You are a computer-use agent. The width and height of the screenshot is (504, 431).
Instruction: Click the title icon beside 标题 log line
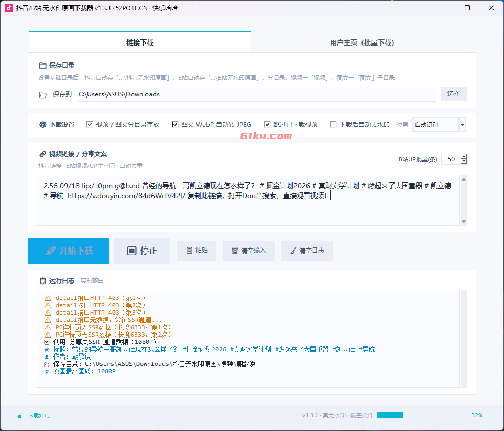[47, 350]
